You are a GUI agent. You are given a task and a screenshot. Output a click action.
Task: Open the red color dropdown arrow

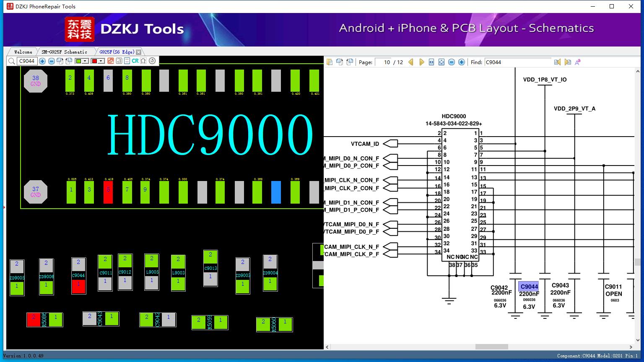point(101,61)
